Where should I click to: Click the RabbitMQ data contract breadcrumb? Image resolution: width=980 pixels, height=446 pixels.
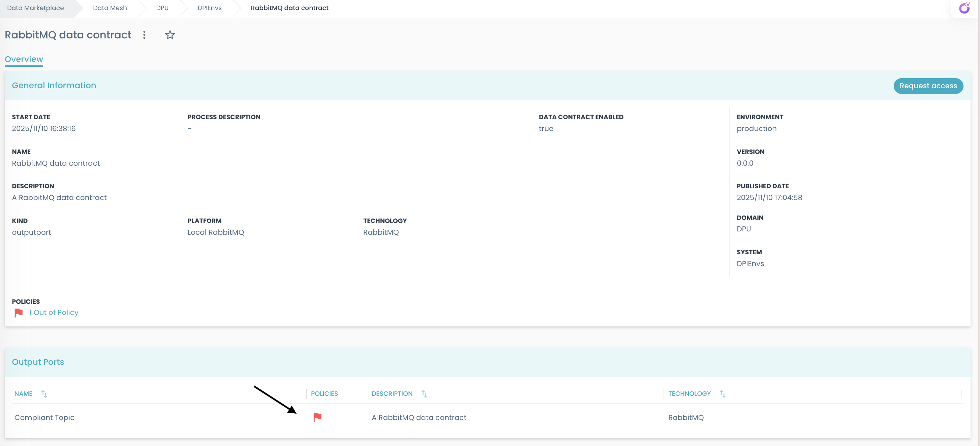coord(289,8)
